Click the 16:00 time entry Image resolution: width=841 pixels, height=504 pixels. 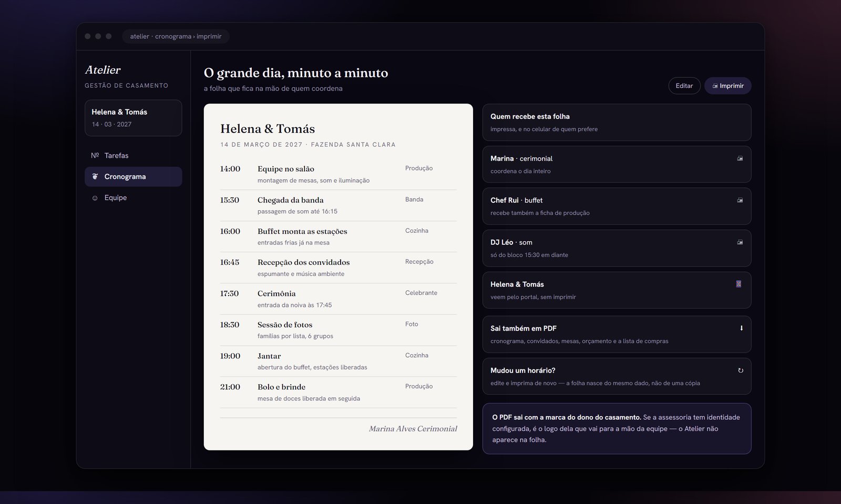(x=230, y=231)
